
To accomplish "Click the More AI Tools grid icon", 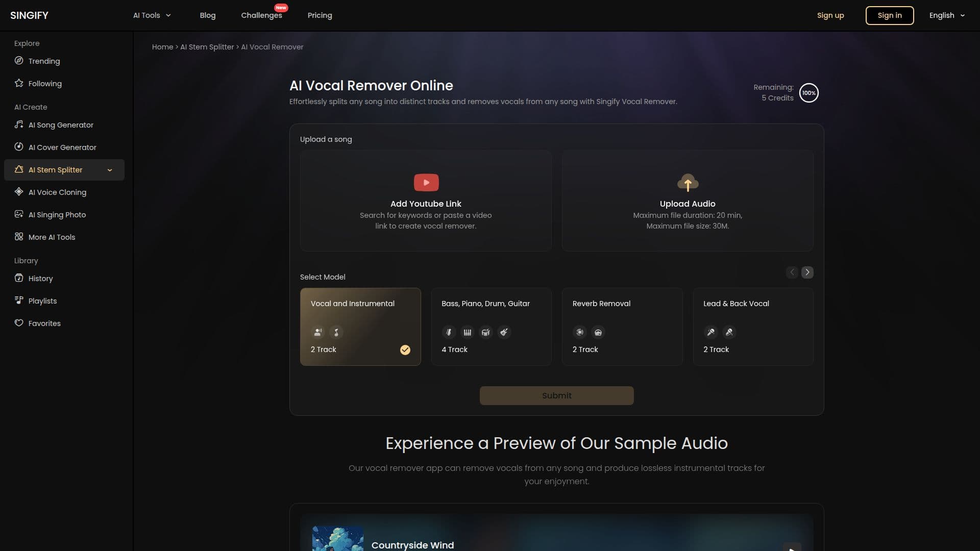I will pos(19,237).
